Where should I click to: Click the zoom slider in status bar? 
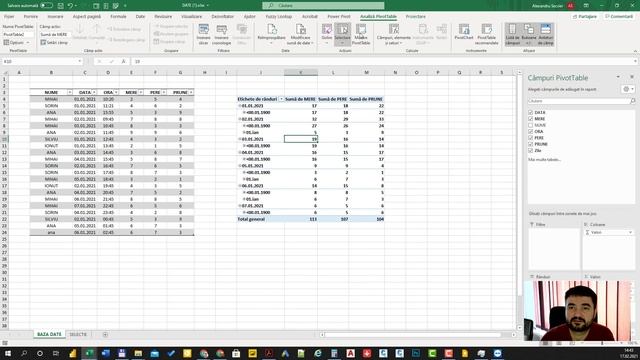tap(602, 343)
